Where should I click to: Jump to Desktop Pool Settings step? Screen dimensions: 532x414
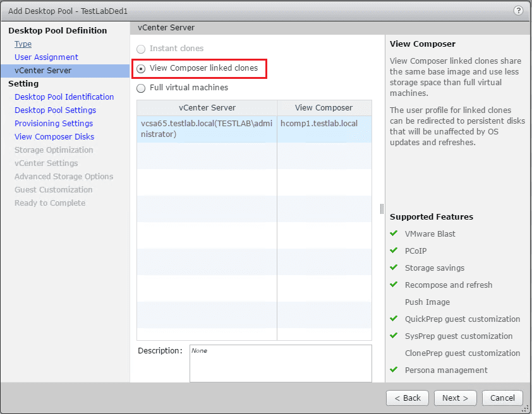coord(56,110)
